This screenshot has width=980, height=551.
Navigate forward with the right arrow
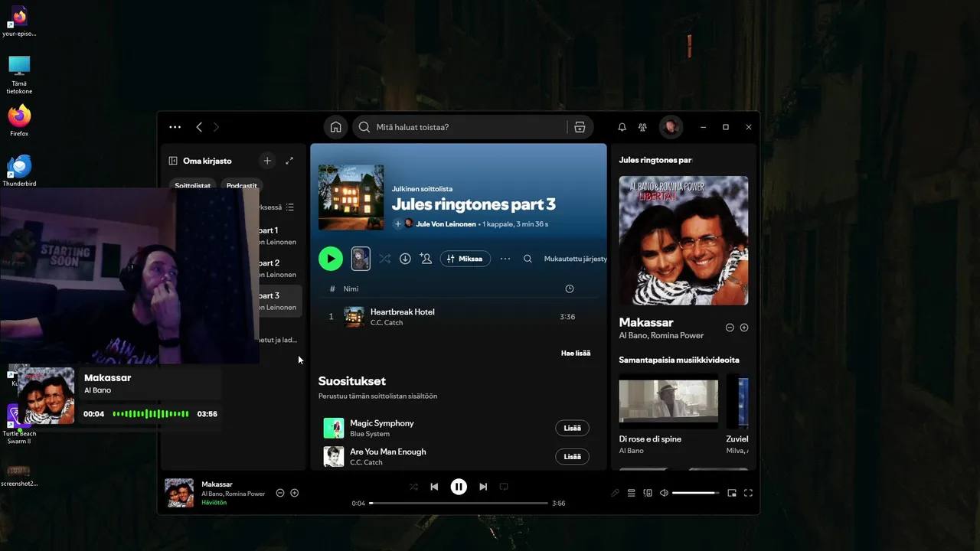coord(216,127)
